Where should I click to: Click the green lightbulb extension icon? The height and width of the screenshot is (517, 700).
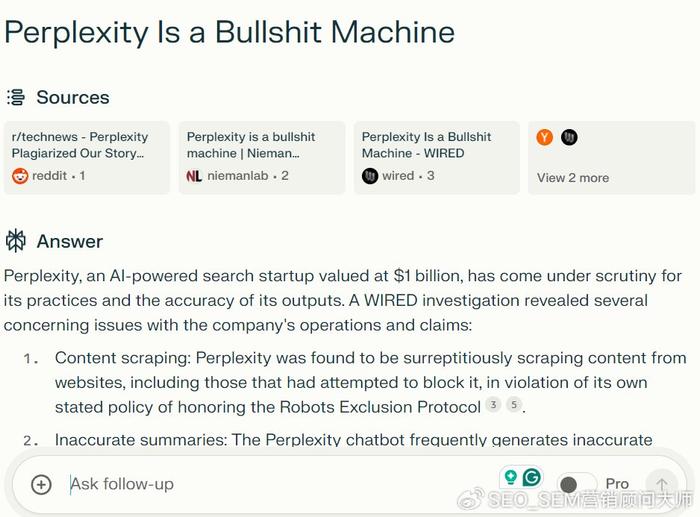[x=511, y=477]
